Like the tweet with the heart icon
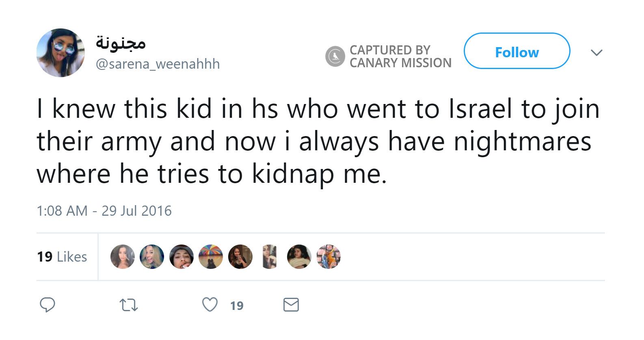This screenshot has width=644, height=340. (x=210, y=305)
